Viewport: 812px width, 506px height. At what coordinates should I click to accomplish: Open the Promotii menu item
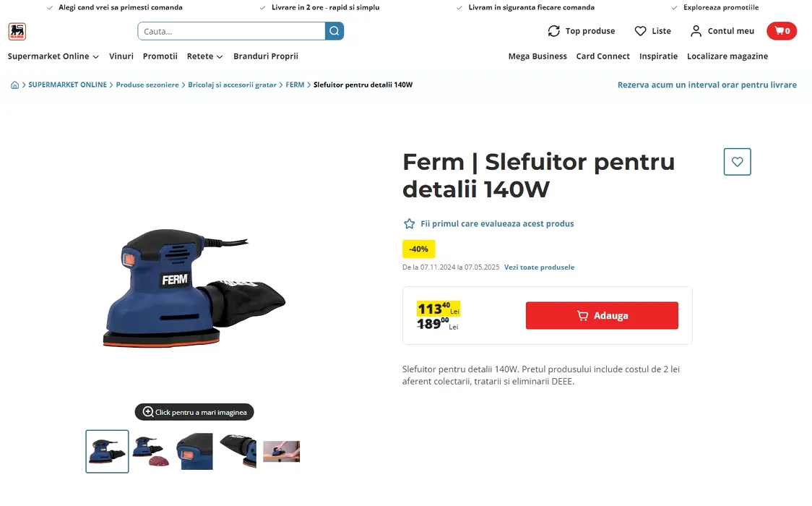click(160, 56)
